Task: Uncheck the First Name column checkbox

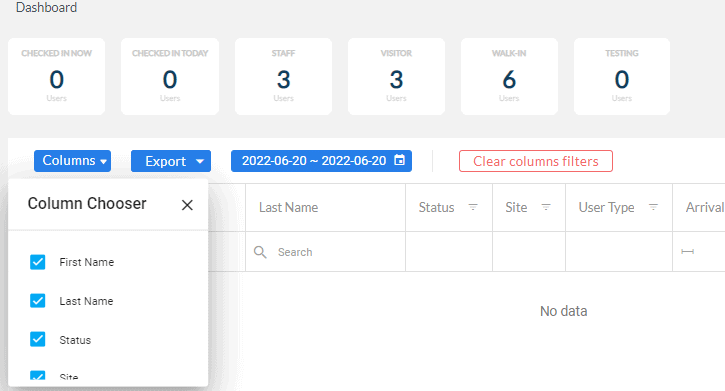Action: (37, 262)
